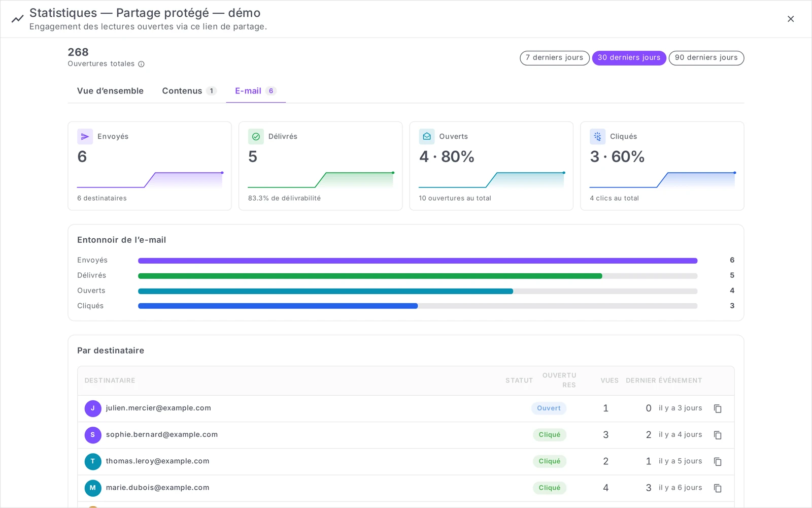Click the trend line icon beside Statistiques title
The width and height of the screenshot is (812, 508).
(18, 19)
